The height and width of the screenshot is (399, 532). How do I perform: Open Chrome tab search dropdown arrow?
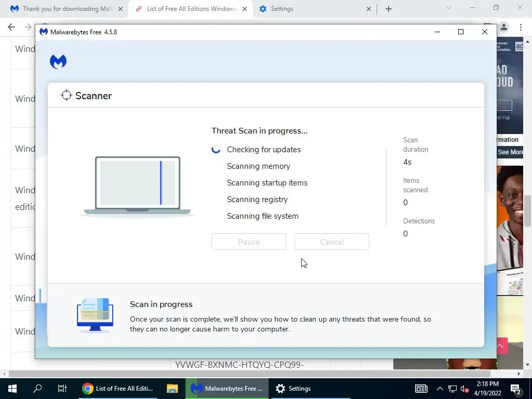coord(448,7)
